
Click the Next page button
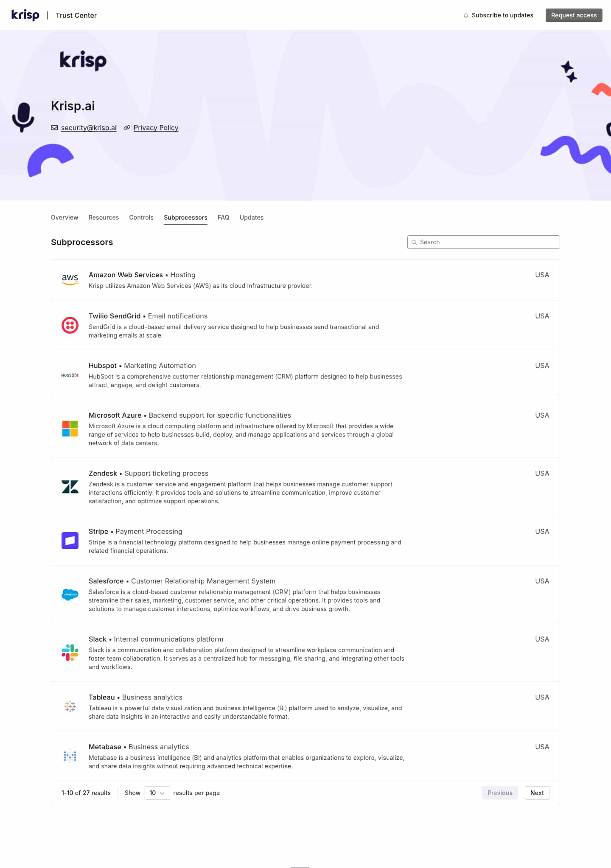(x=537, y=793)
